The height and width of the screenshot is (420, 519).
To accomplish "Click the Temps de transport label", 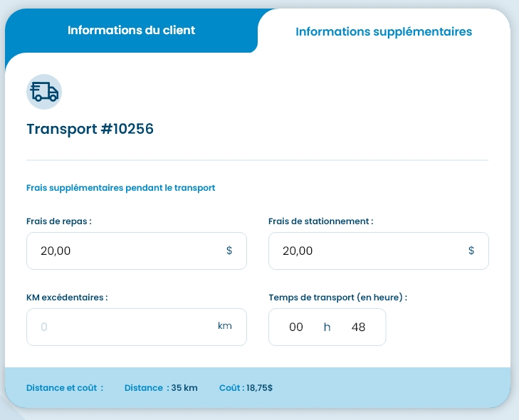I will (x=338, y=298).
